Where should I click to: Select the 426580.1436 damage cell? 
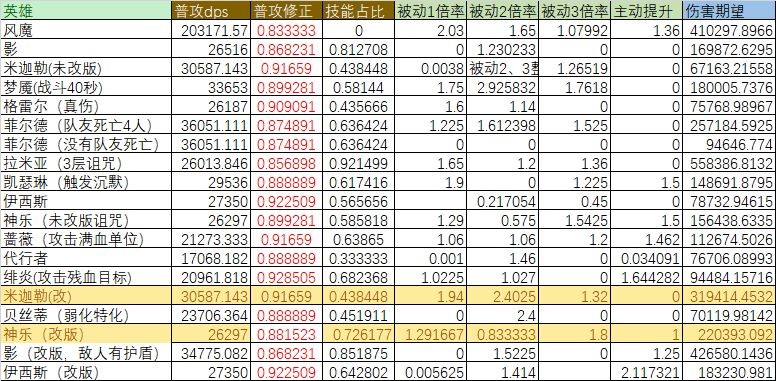[x=729, y=353]
